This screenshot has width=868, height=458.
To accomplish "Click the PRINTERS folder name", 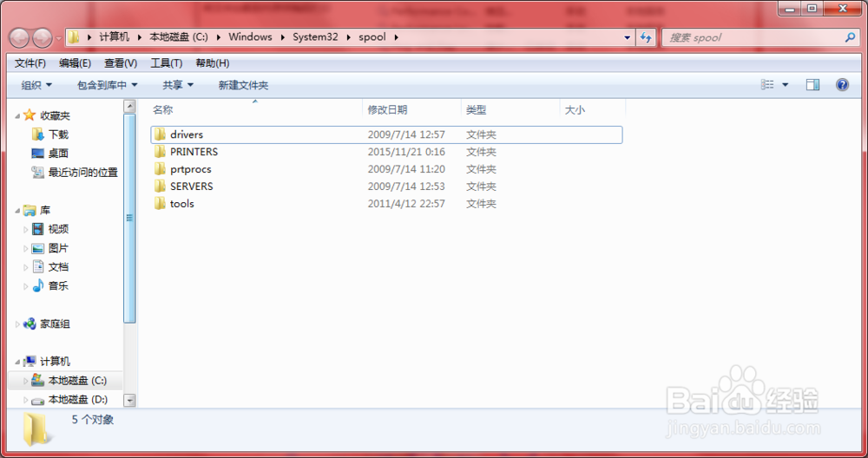I will [194, 152].
